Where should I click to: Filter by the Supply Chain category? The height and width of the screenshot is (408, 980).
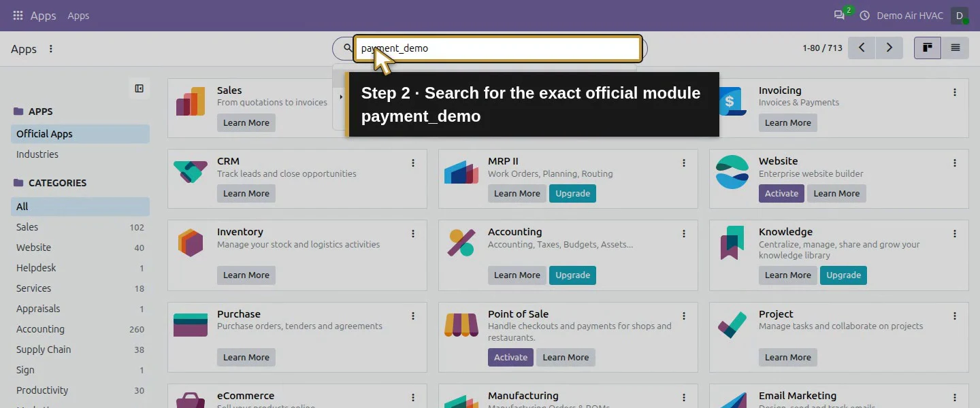click(x=80, y=350)
